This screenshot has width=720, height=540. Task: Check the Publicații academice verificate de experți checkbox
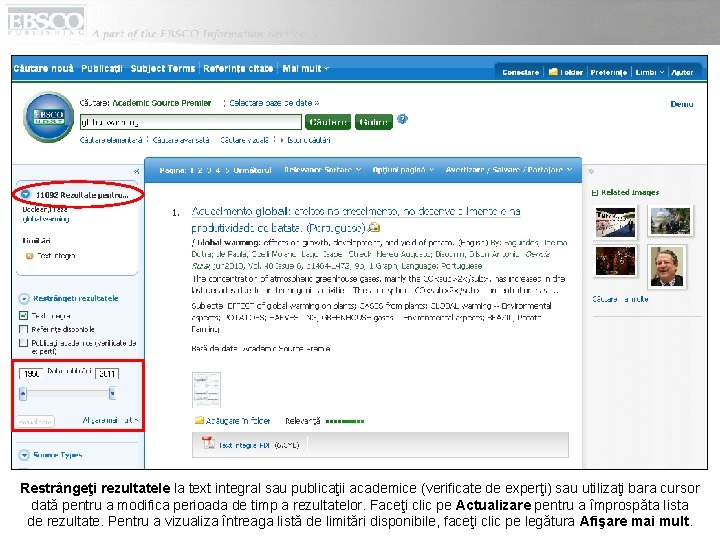tap(23, 343)
